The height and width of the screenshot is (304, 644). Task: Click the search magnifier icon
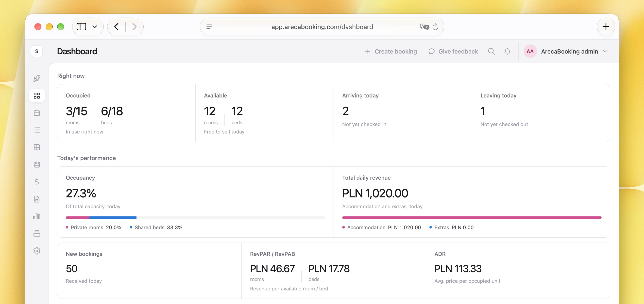coord(491,51)
